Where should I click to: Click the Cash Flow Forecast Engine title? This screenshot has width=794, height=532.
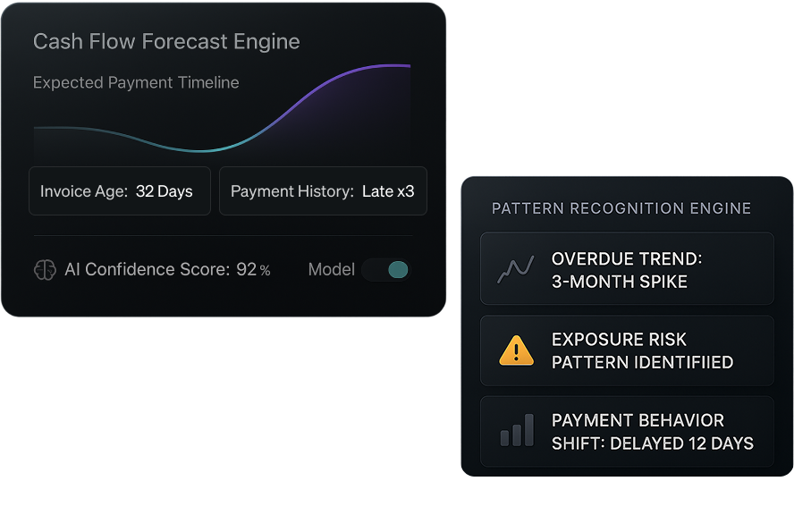[x=166, y=41]
